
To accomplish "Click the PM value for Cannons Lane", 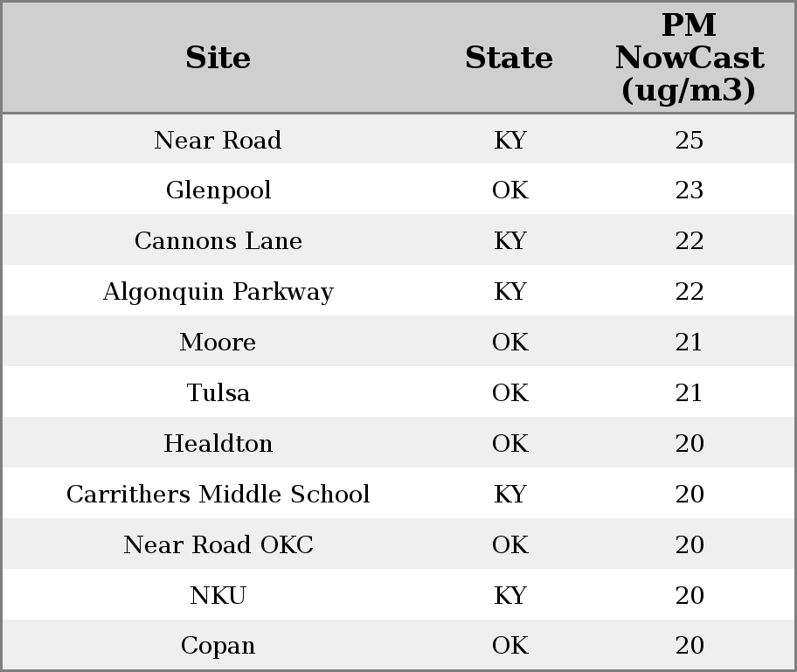I will pyautogui.click(x=689, y=241).
